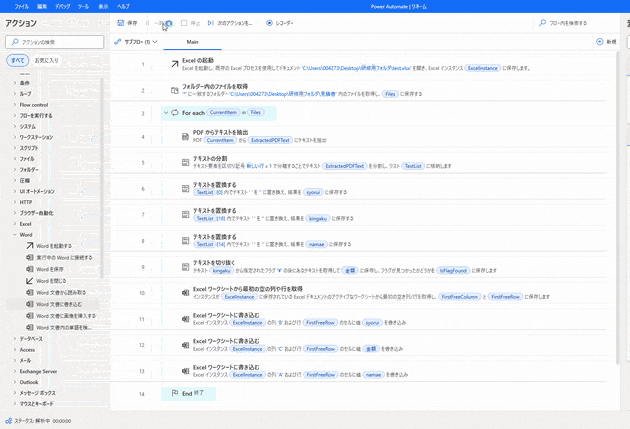Click the Excel launch arrow icon, step 1
Viewport: 630px width, 429px height.
(175, 64)
